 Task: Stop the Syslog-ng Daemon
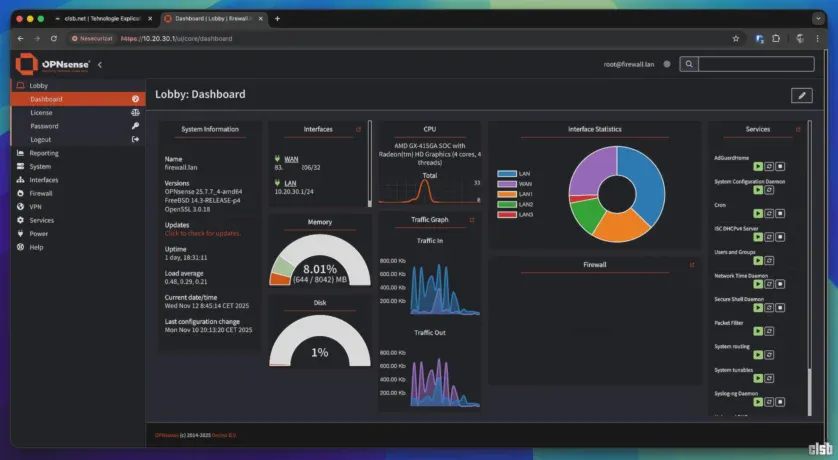780,402
